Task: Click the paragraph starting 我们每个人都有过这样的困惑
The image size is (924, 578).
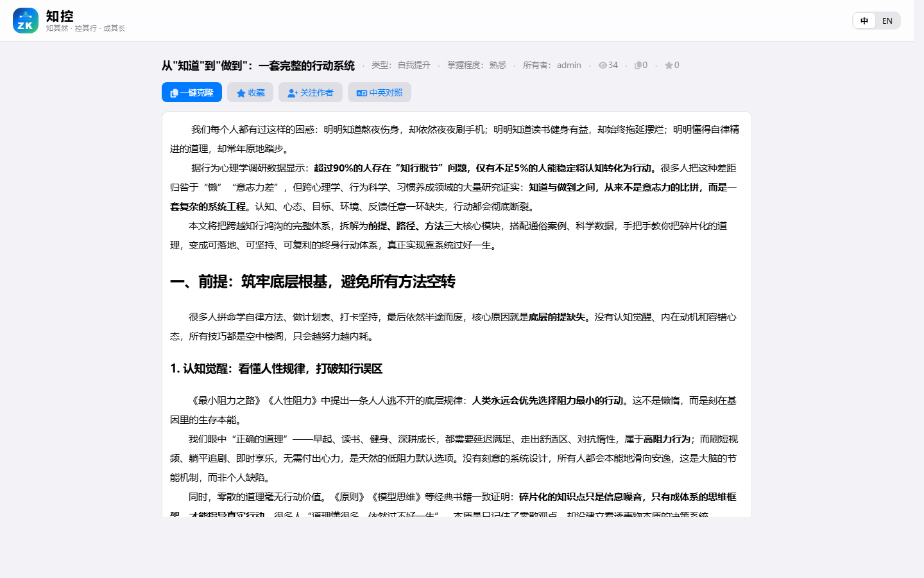Action: (x=455, y=139)
